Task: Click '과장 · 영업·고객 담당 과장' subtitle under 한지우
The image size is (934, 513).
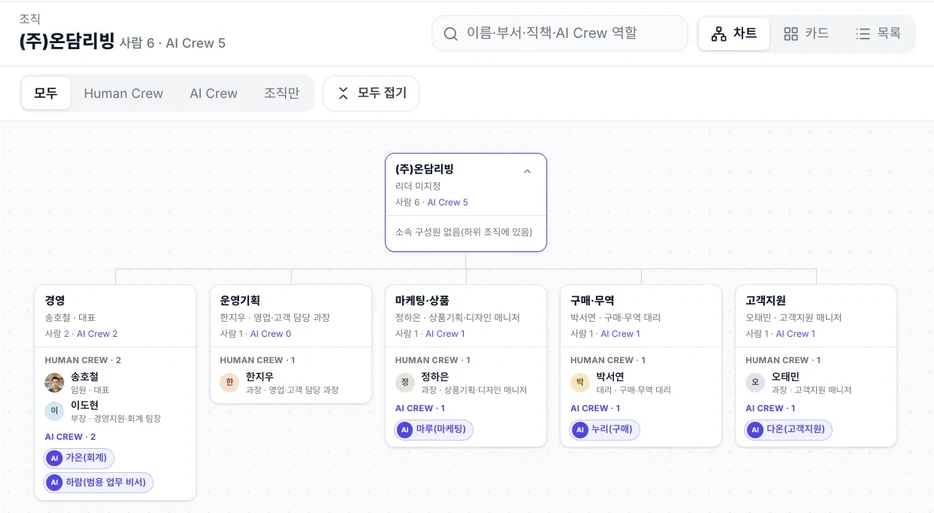Action: click(x=292, y=390)
